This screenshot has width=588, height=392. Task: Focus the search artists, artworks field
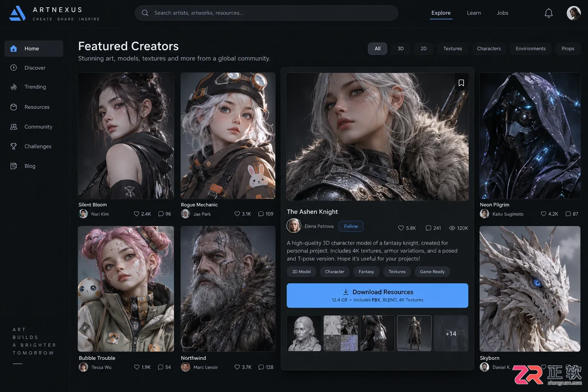(266, 13)
